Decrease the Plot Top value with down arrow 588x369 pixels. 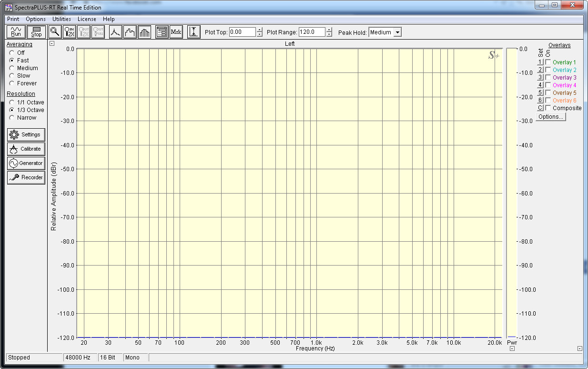coord(259,34)
